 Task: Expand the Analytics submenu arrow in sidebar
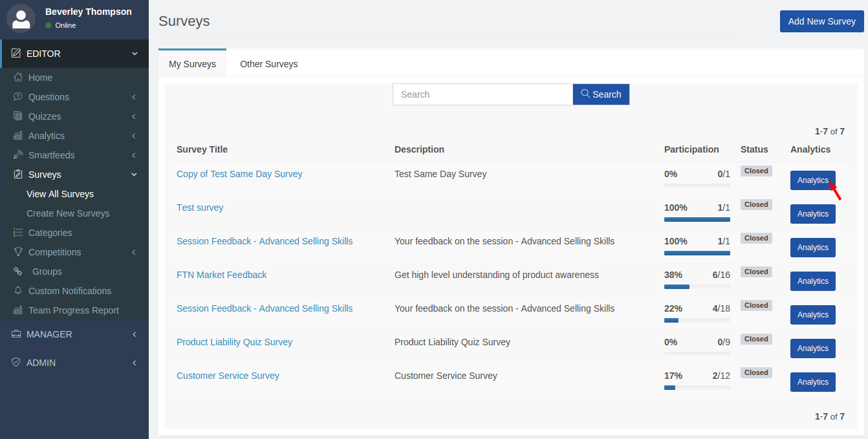pyautogui.click(x=134, y=136)
